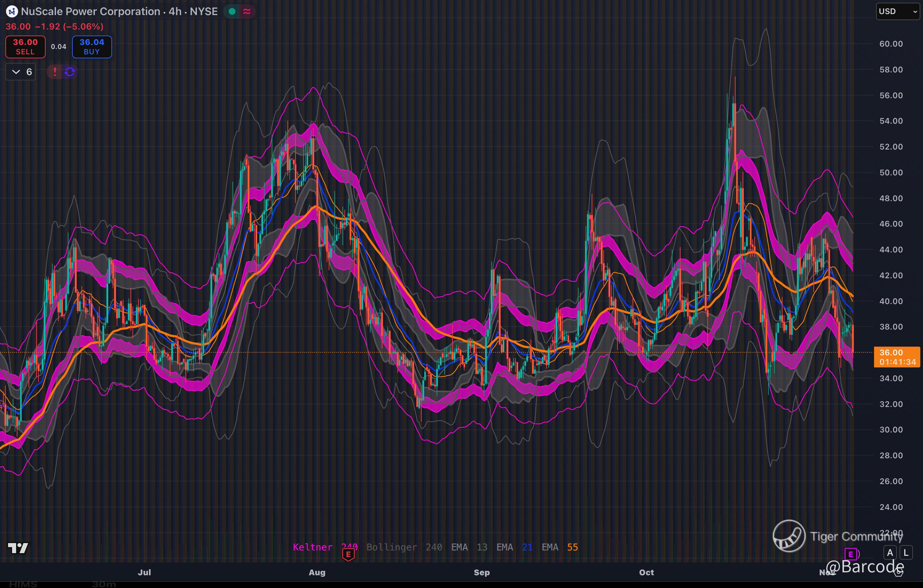Toggle log scale with the L button
Screen dimensions: 923x588
click(906, 553)
